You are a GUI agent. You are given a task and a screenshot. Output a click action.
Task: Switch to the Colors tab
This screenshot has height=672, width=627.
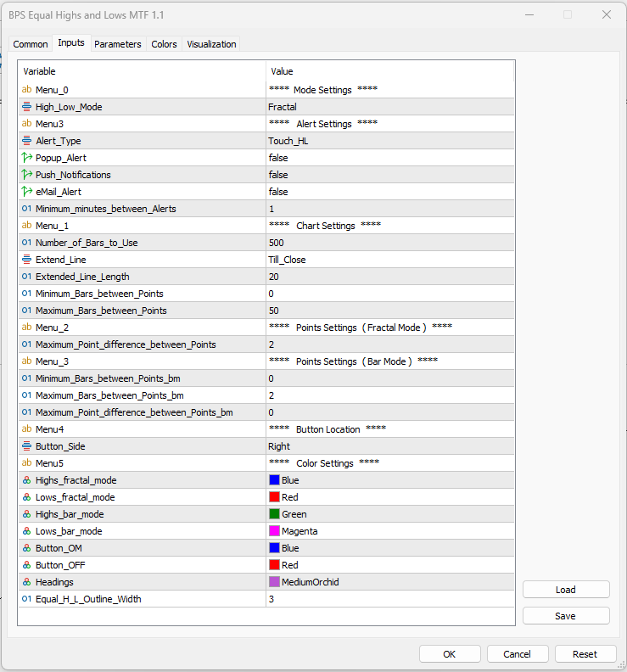pyautogui.click(x=164, y=44)
